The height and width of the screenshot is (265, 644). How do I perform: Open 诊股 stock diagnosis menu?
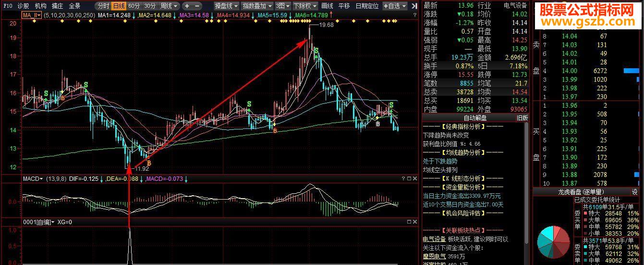23,6
